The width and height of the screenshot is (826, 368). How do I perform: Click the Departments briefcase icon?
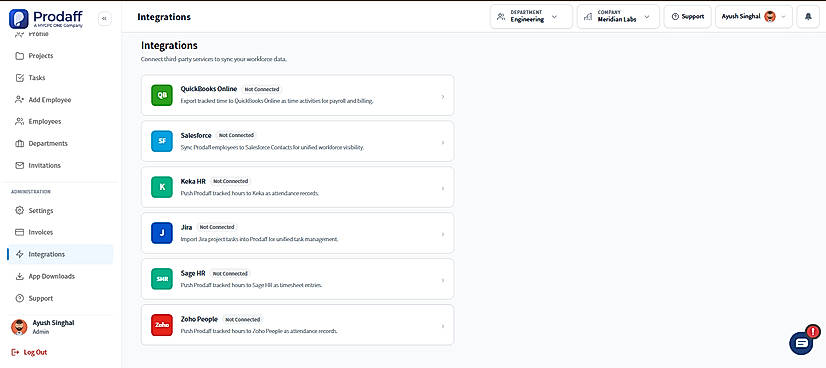point(19,144)
